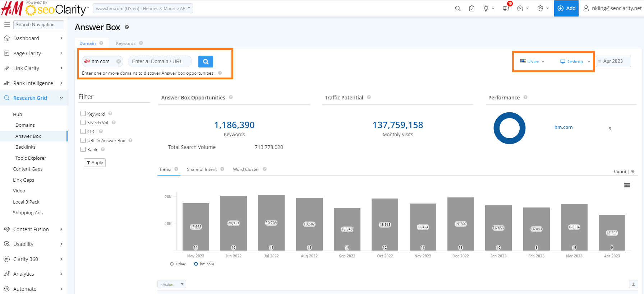Screen dimensions: 644x294
Task: Toggle the sidebar hamburger menu
Action: [7, 24]
